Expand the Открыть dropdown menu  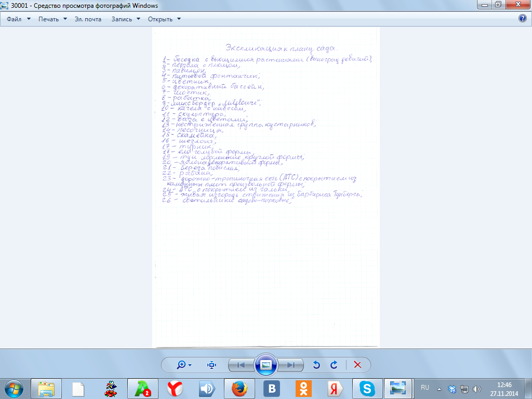pyautogui.click(x=164, y=19)
